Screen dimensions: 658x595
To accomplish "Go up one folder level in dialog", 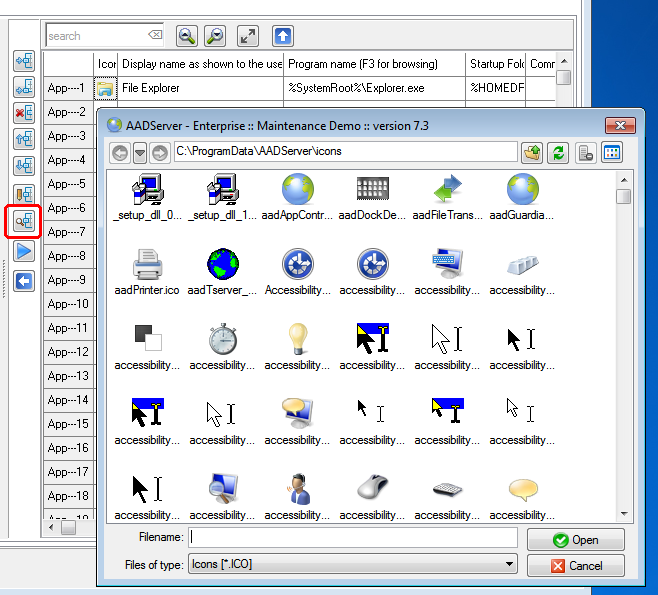I will [533, 153].
